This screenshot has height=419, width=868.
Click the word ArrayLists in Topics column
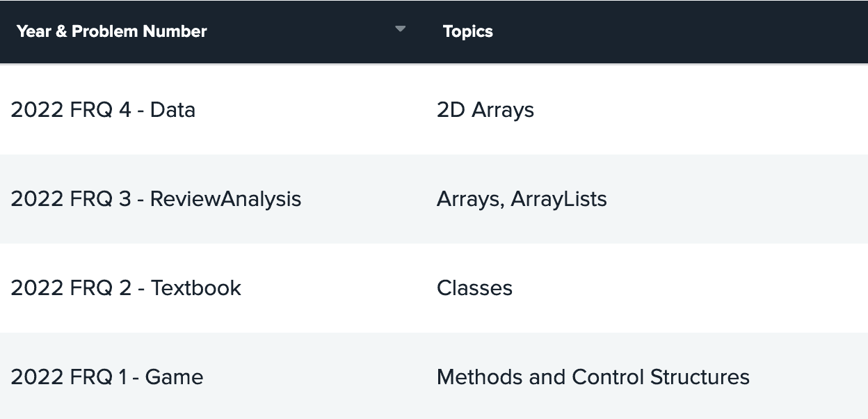(x=558, y=199)
